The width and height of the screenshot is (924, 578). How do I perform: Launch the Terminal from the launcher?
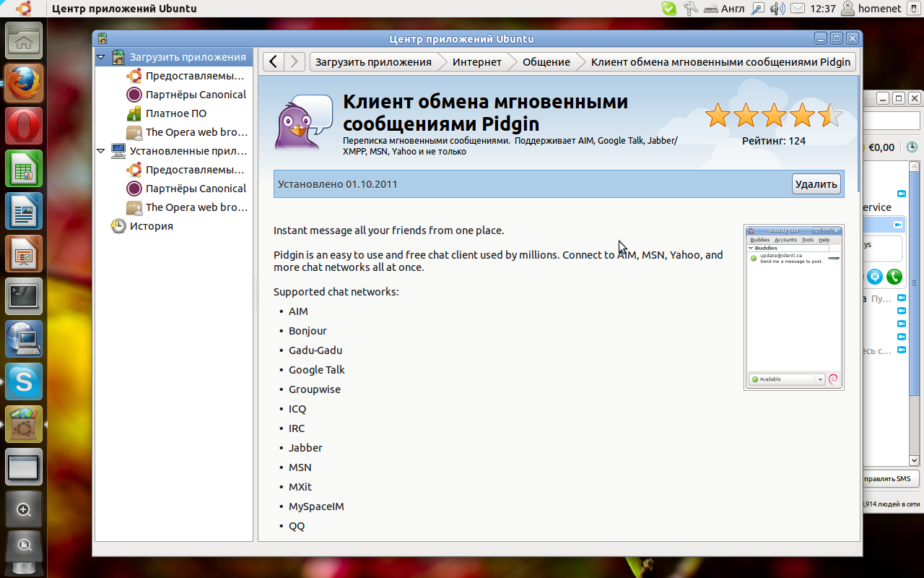pyautogui.click(x=25, y=296)
